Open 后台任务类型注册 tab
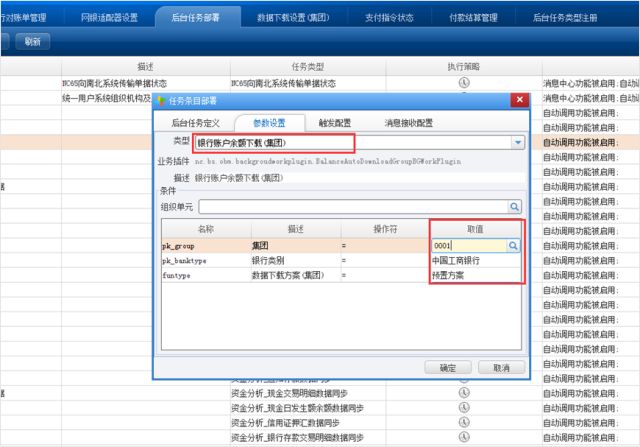Screen dimensions: 640x447 (x=565, y=18)
